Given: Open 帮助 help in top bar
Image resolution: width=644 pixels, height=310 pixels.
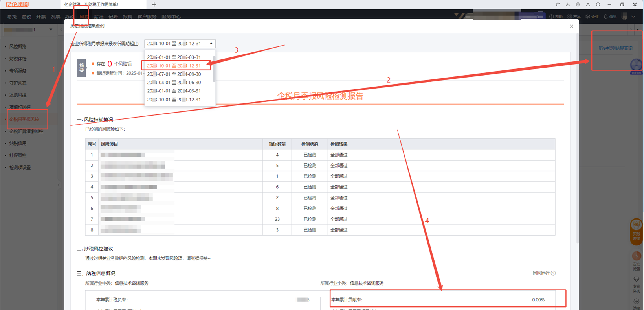Looking at the screenshot, I should pos(556,17).
